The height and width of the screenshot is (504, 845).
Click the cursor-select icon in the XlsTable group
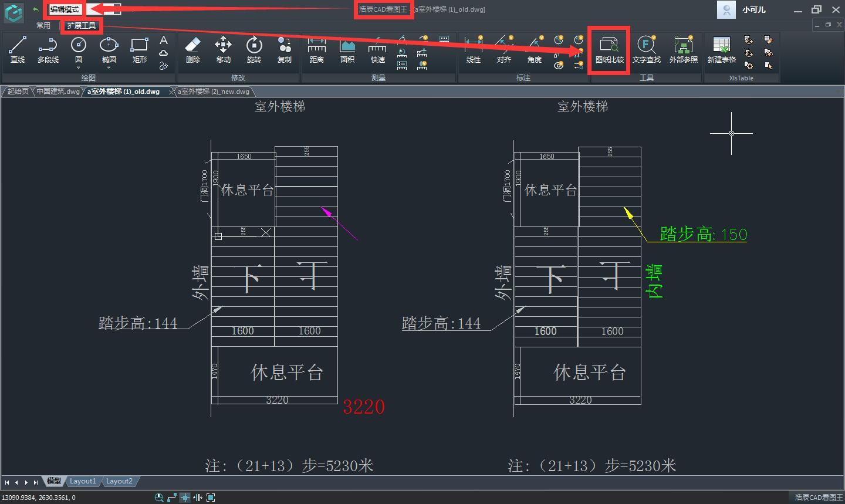point(769,66)
